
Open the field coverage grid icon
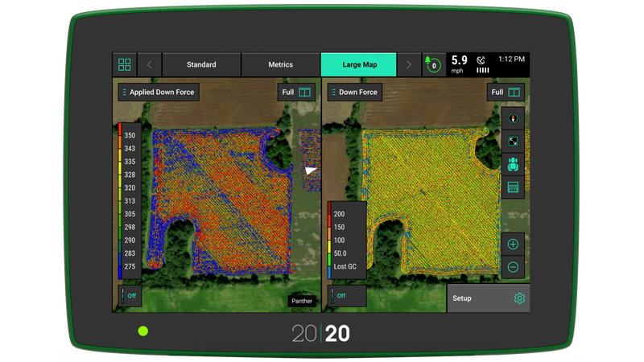click(x=513, y=187)
